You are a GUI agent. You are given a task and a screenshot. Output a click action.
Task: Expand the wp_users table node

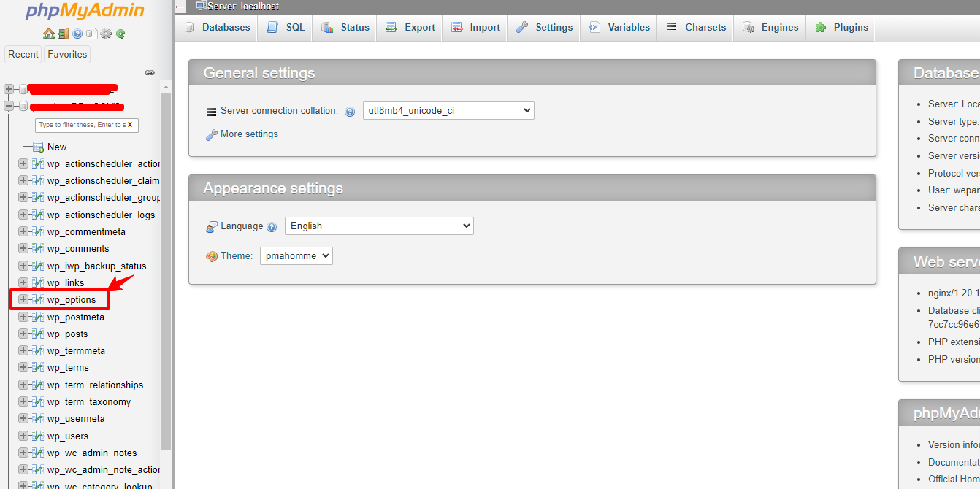(x=23, y=436)
